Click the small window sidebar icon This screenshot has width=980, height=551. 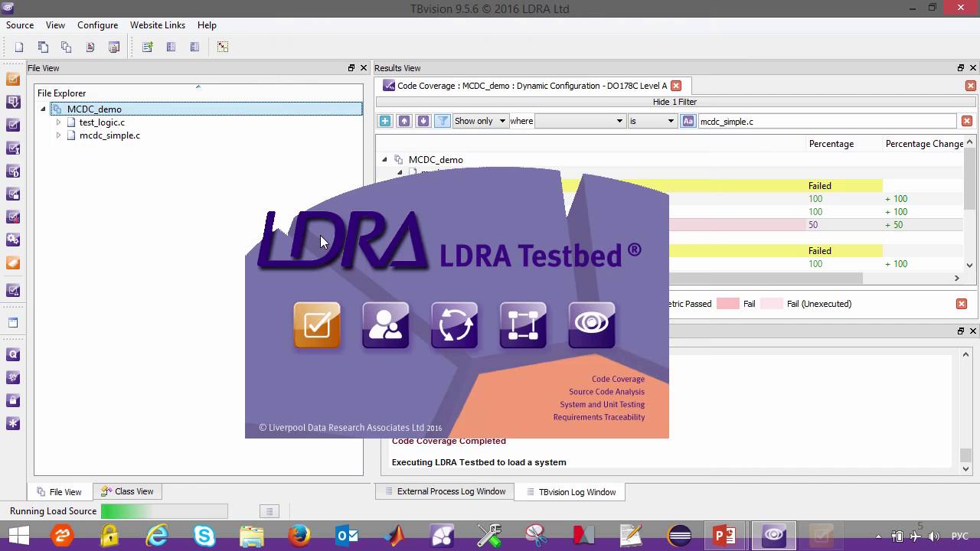tap(13, 322)
